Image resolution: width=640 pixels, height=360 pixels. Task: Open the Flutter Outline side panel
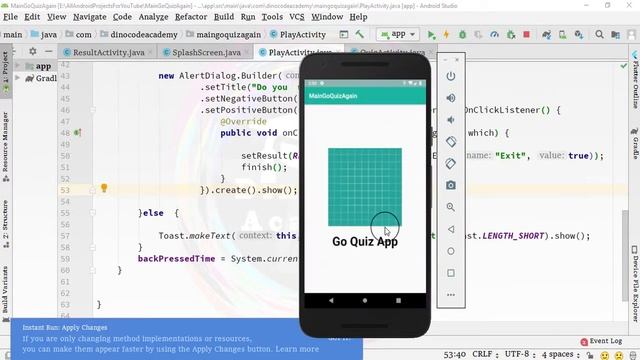[635, 79]
